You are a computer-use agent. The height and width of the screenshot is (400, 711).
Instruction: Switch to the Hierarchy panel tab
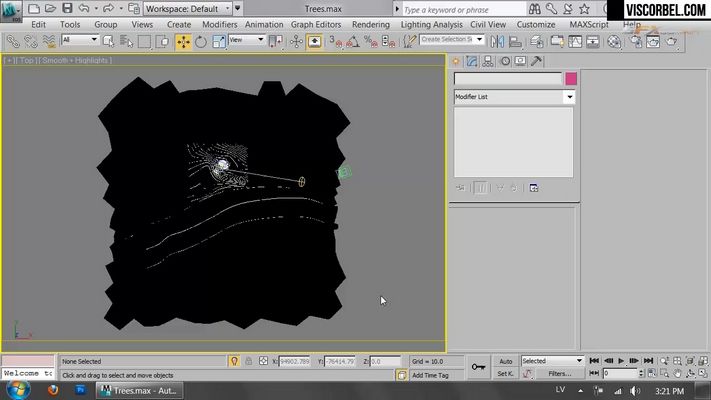tap(488, 61)
